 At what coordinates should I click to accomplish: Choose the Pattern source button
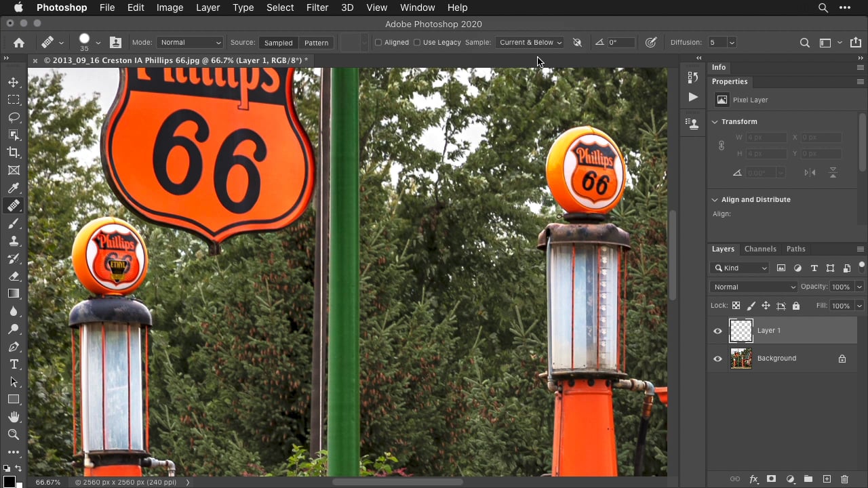(x=316, y=43)
